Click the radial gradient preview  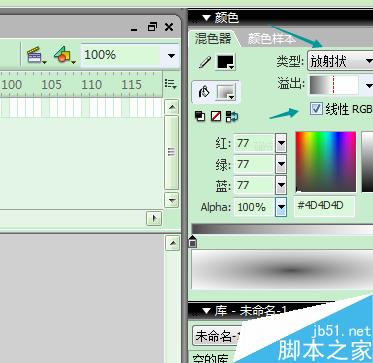click(282, 270)
